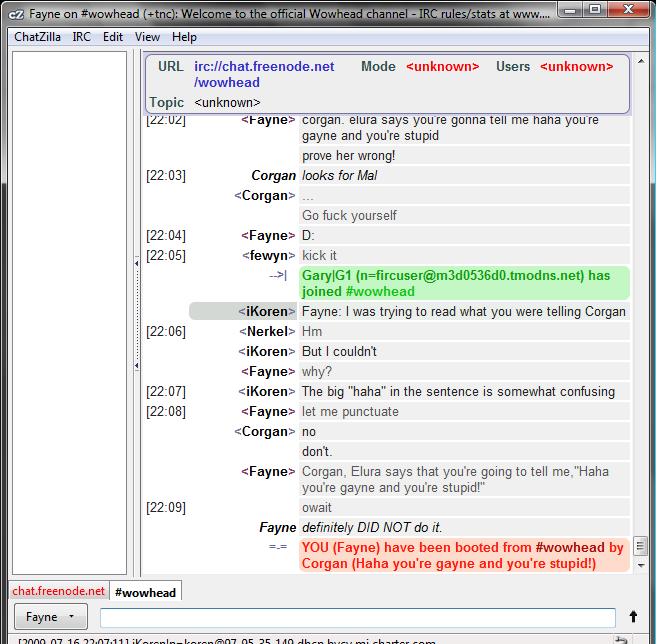The width and height of the screenshot is (658, 644).
Task: Click the status bar icon at bottom right
Action: (x=621, y=639)
